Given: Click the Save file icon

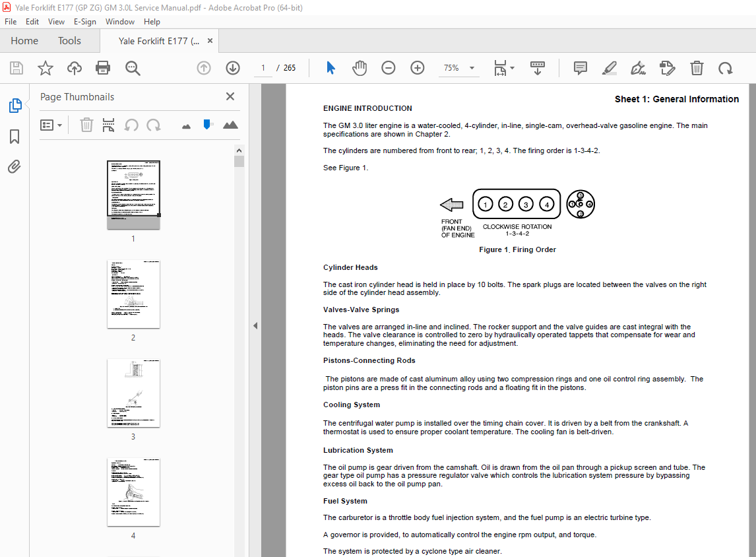Looking at the screenshot, I should (x=16, y=68).
